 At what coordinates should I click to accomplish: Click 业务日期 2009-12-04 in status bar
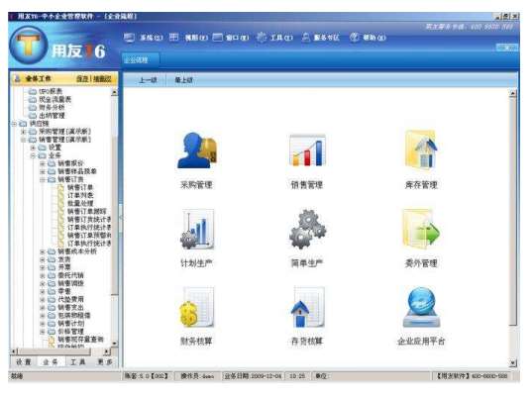click(253, 376)
